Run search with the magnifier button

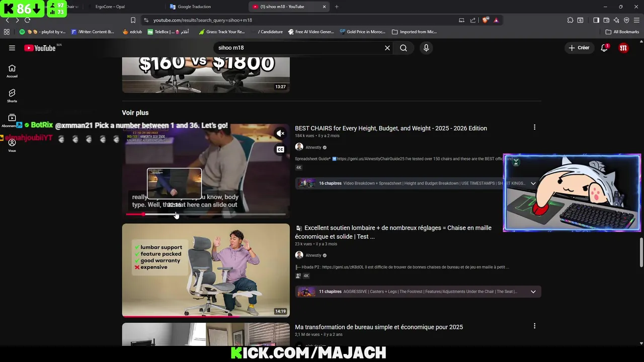click(x=404, y=48)
